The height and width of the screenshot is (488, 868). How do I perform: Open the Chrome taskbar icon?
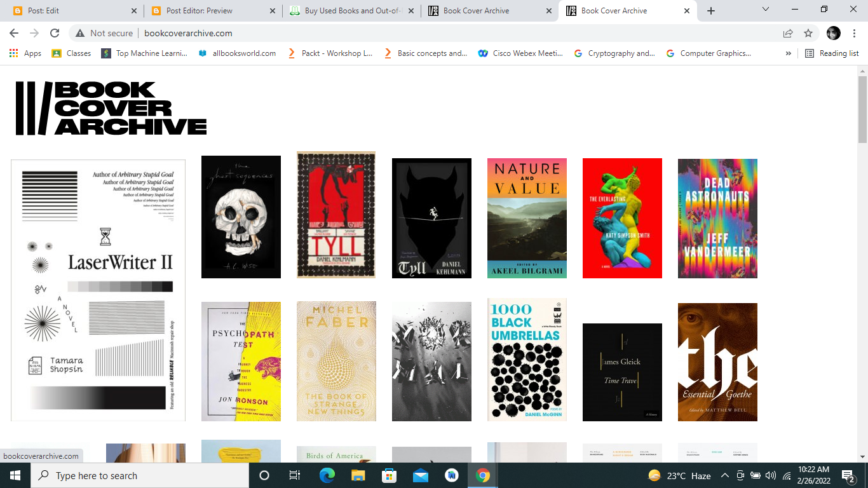coord(483,475)
